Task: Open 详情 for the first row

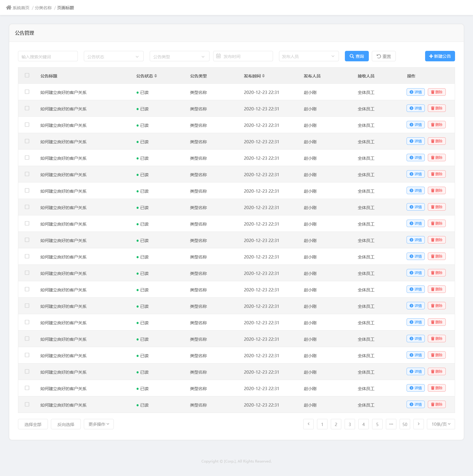Action: pyautogui.click(x=416, y=92)
